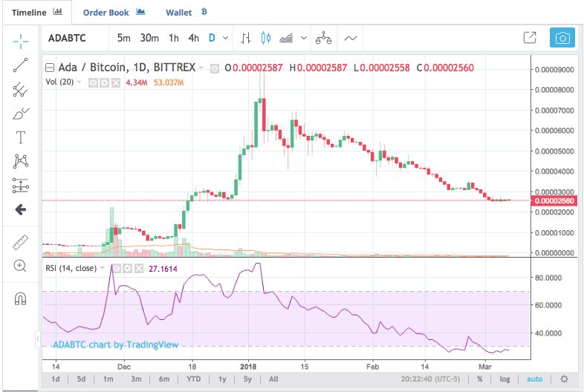The image size is (584, 392).
Task: Toggle visibility of Vol (20) indicator
Action: click(93, 82)
